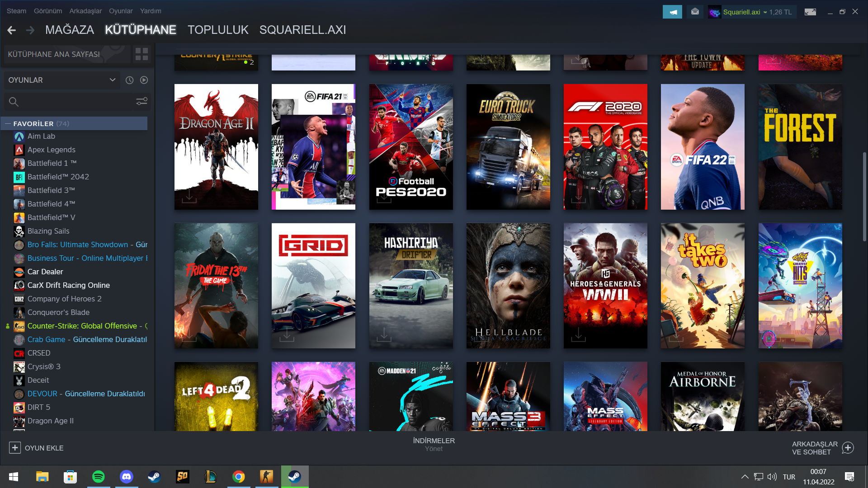Open the OYUNLAR category dropdown
This screenshot has width=868, height=488.
[x=62, y=80]
